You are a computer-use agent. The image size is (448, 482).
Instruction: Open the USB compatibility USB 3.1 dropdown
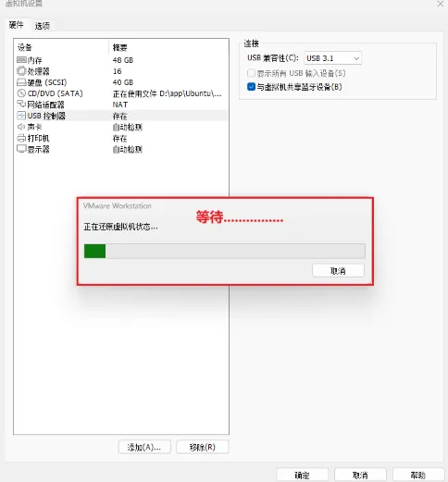click(332, 58)
